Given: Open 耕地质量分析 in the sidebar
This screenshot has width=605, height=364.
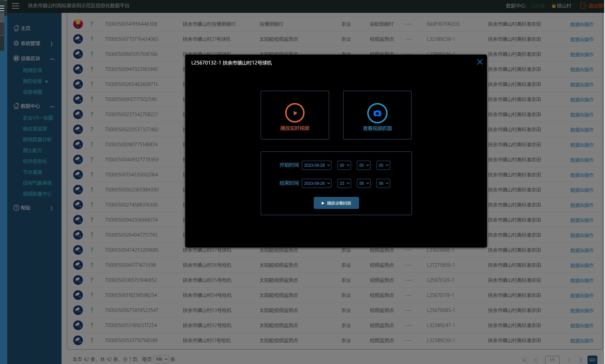Looking at the screenshot, I should click(37, 140).
